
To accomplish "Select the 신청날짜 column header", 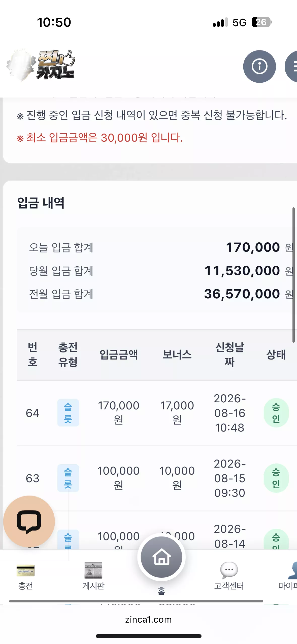I will tap(229, 355).
